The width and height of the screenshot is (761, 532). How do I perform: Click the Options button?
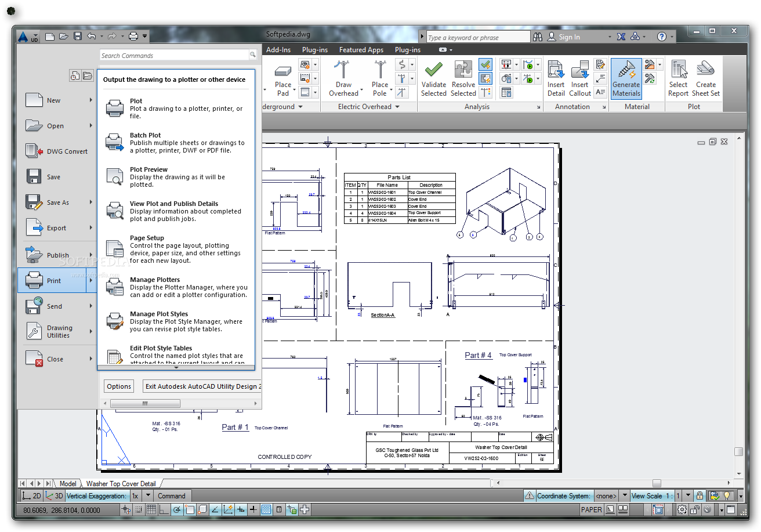(119, 386)
